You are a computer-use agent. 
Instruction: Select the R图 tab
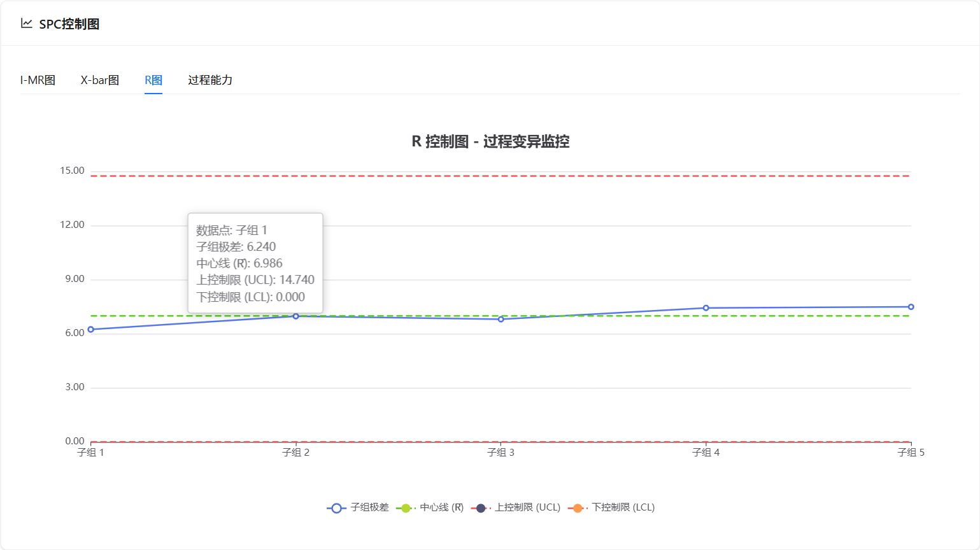[x=153, y=80]
